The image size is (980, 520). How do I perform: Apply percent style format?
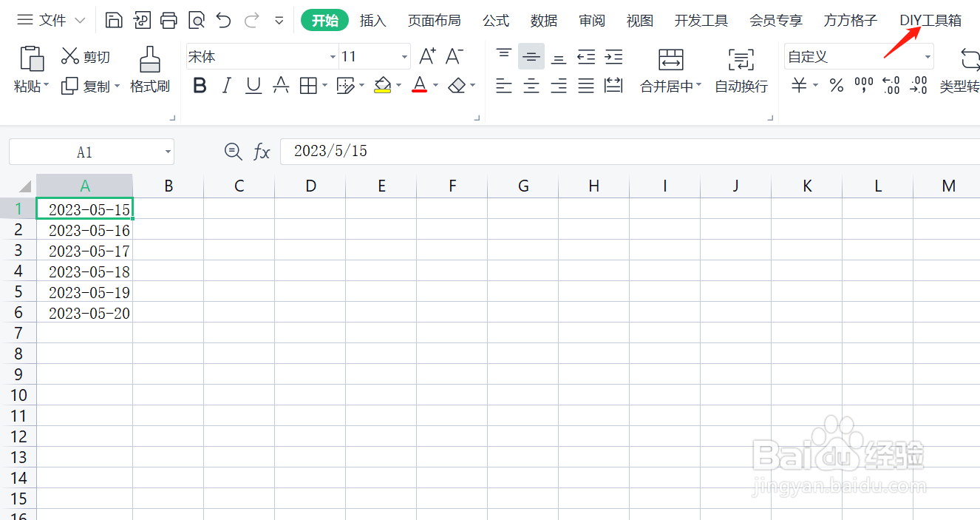[837, 86]
